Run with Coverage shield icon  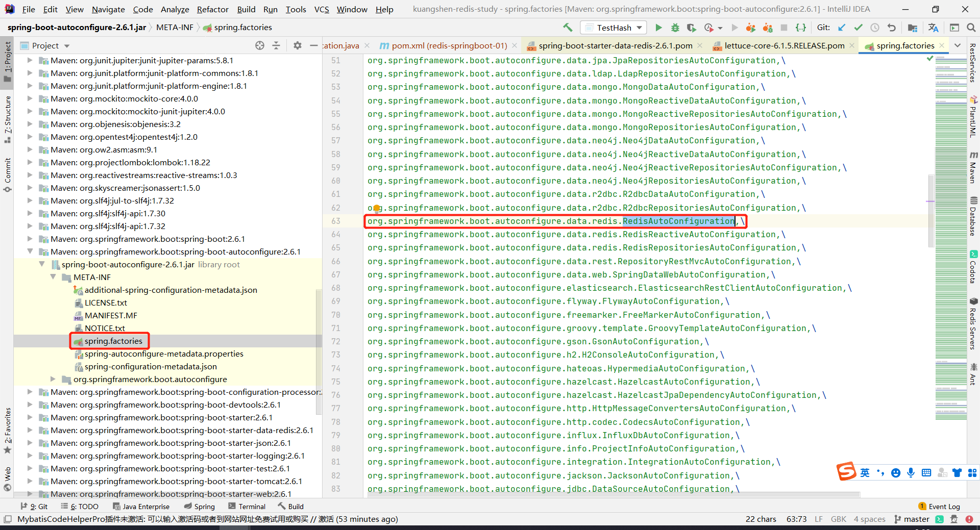(691, 28)
